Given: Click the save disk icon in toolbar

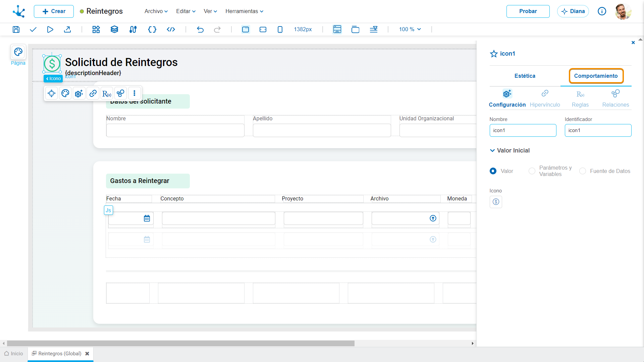Looking at the screenshot, I should coord(16,29).
